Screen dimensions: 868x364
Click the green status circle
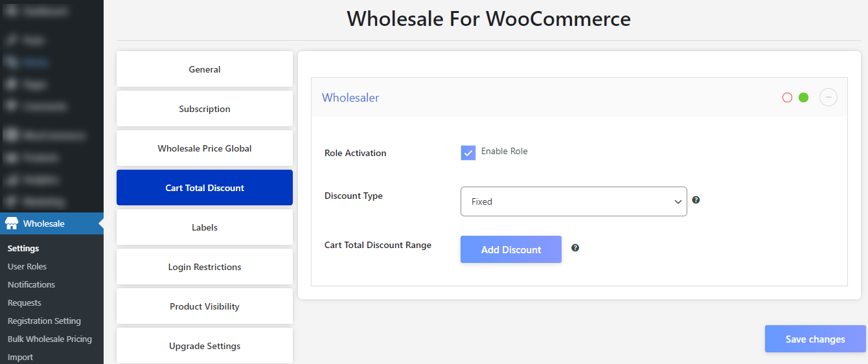(x=803, y=98)
